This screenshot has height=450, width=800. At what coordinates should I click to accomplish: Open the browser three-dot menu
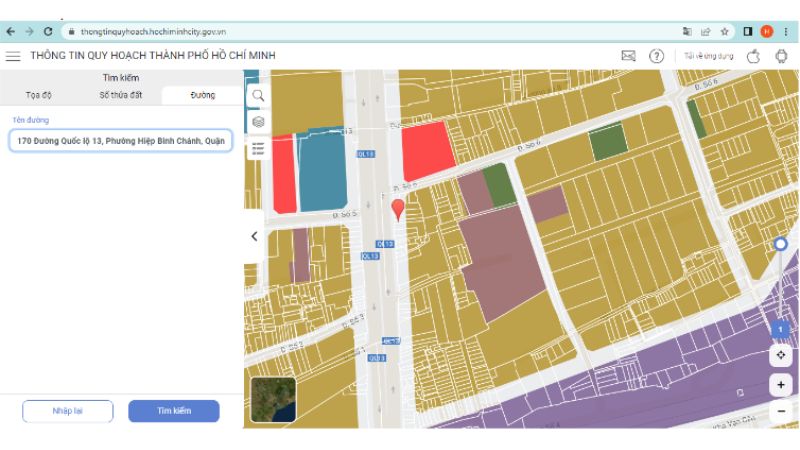(x=786, y=32)
